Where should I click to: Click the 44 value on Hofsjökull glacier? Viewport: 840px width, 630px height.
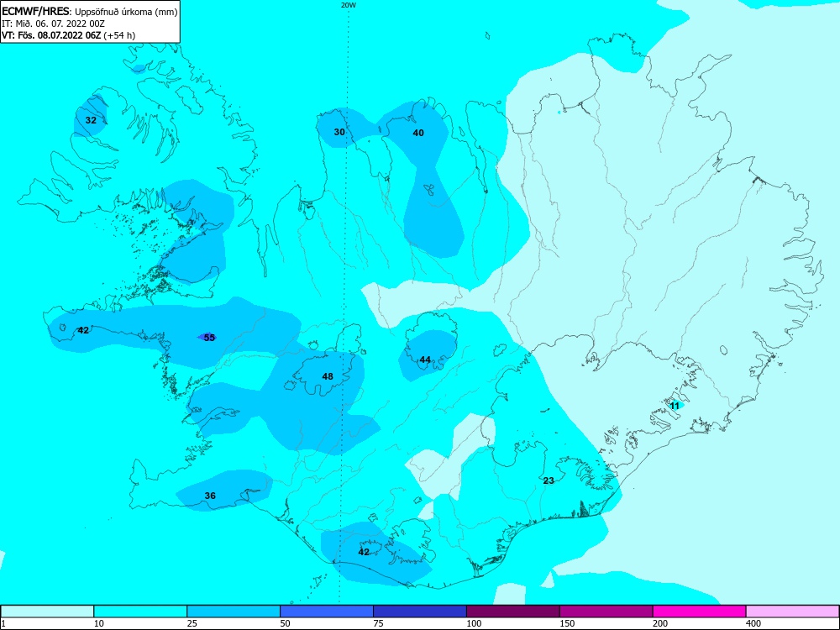click(425, 360)
